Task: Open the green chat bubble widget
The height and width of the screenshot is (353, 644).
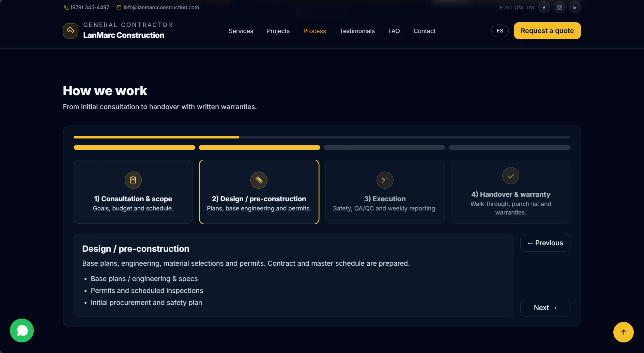Action: tap(22, 330)
